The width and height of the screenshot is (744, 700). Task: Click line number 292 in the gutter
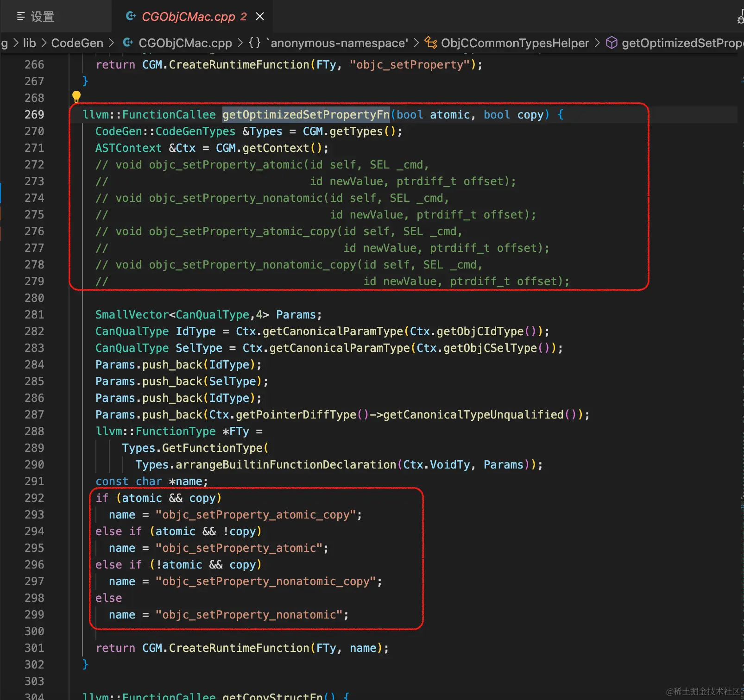point(34,498)
